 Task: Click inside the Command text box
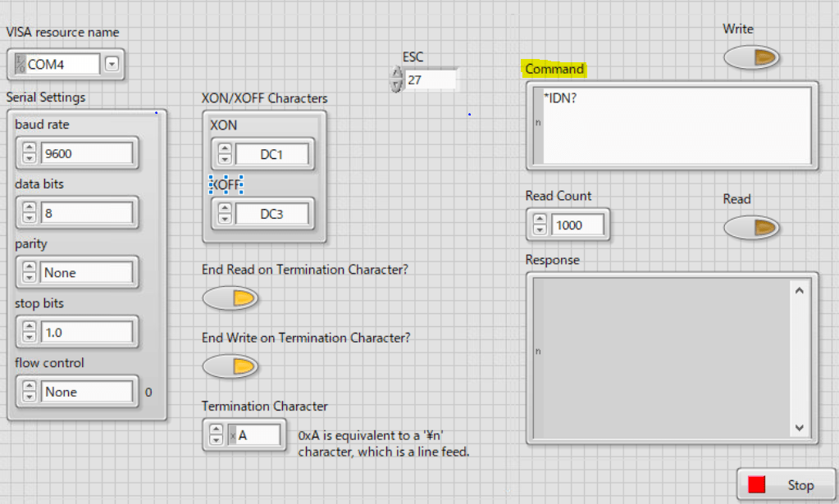point(673,123)
